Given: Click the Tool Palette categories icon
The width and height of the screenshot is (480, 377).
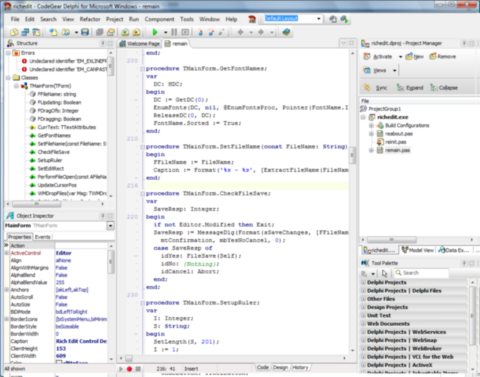Looking at the screenshot, I should tap(364, 274).
